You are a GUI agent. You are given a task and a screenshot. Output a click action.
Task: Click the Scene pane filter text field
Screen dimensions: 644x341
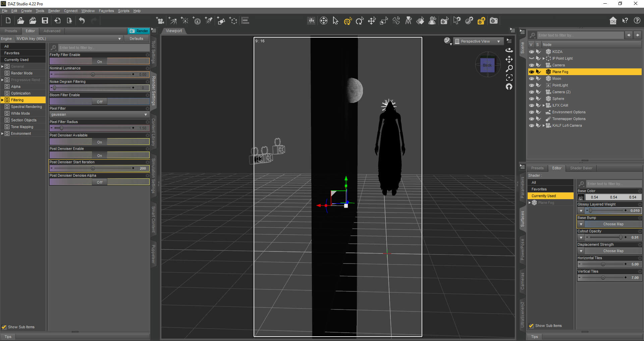pyautogui.click(x=580, y=35)
